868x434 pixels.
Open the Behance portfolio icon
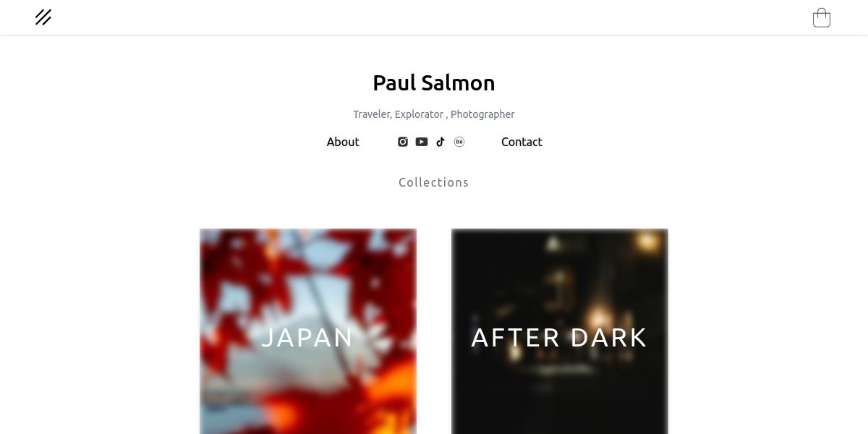point(459,142)
